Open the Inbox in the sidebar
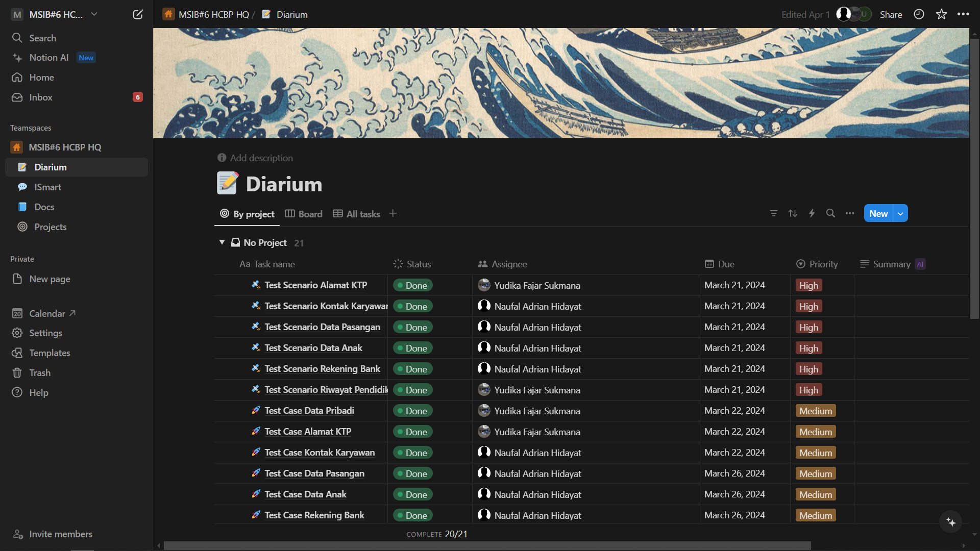Image resolution: width=980 pixels, height=551 pixels. (x=41, y=97)
